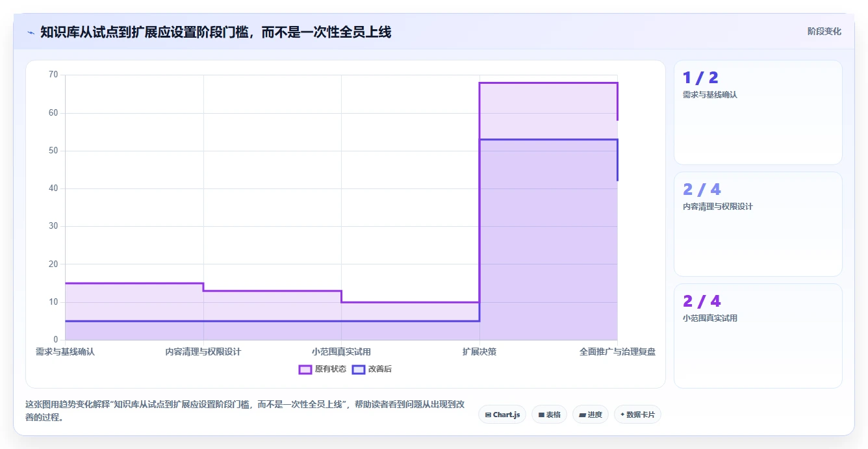
Task: Click 内容清理与权限设计 card caption
Action: pyautogui.click(x=718, y=207)
